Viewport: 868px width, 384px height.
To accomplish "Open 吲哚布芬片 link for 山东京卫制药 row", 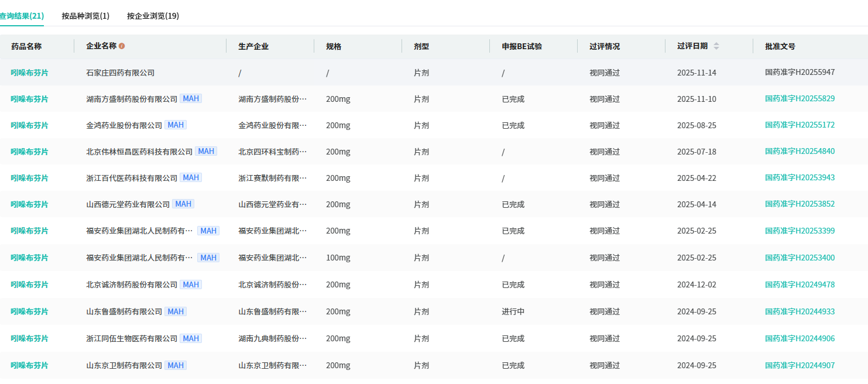I will (29, 365).
